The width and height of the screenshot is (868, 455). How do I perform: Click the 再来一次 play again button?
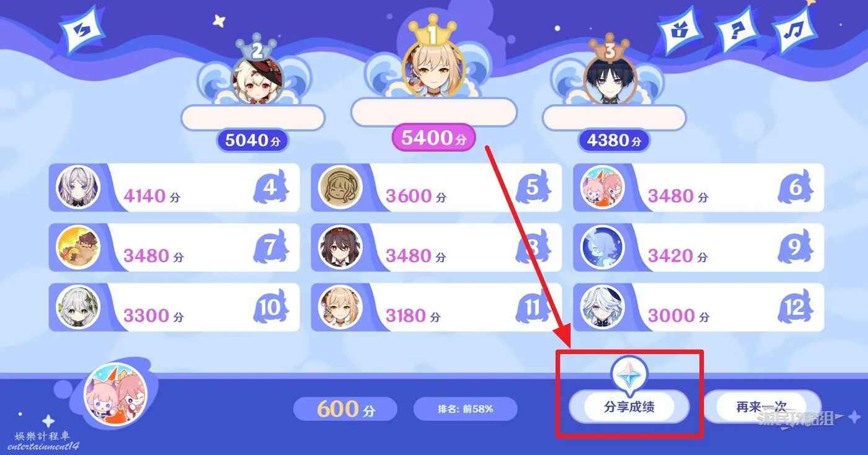pos(762,407)
